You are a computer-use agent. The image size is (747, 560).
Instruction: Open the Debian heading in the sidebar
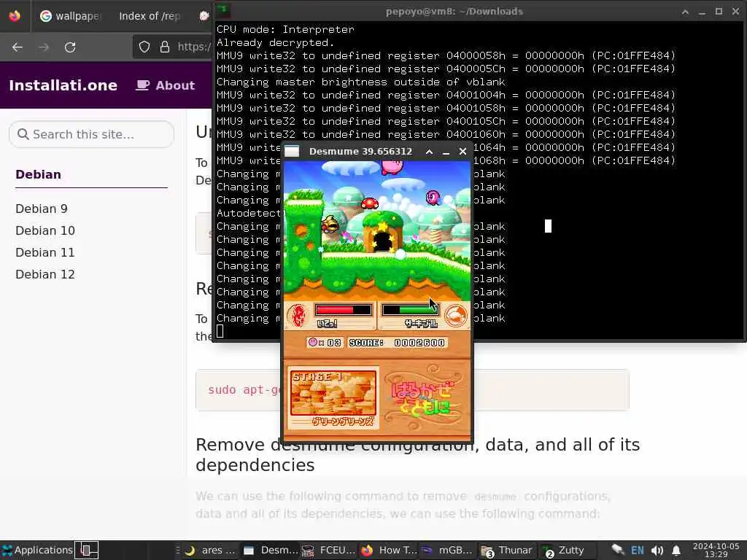38,174
